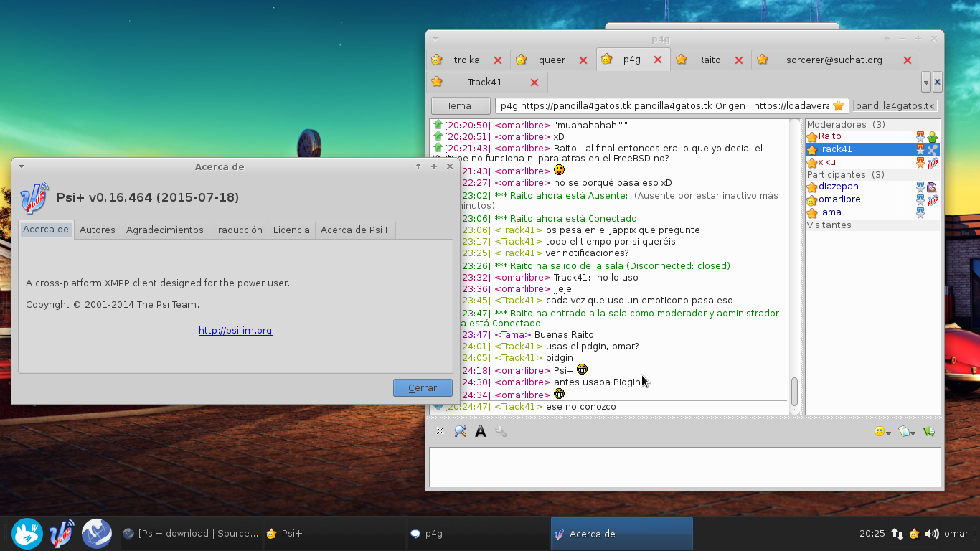Click xiku's orange star affiliation badge

click(920, 163)
